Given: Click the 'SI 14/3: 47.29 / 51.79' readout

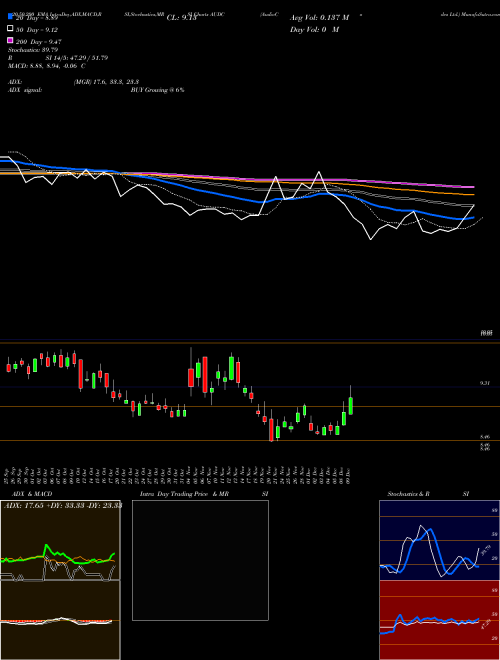Looking at the screenshot, I should click(x=77, y=58).
